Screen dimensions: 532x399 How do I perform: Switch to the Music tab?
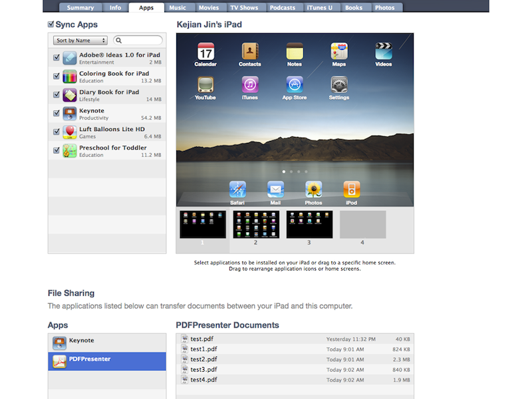(x=178, y=8)
